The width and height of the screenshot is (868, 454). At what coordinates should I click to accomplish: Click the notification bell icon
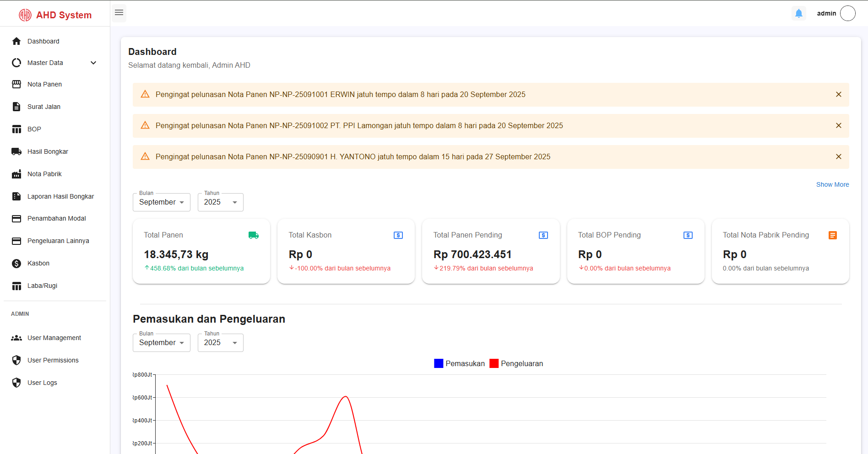[798, 13]
